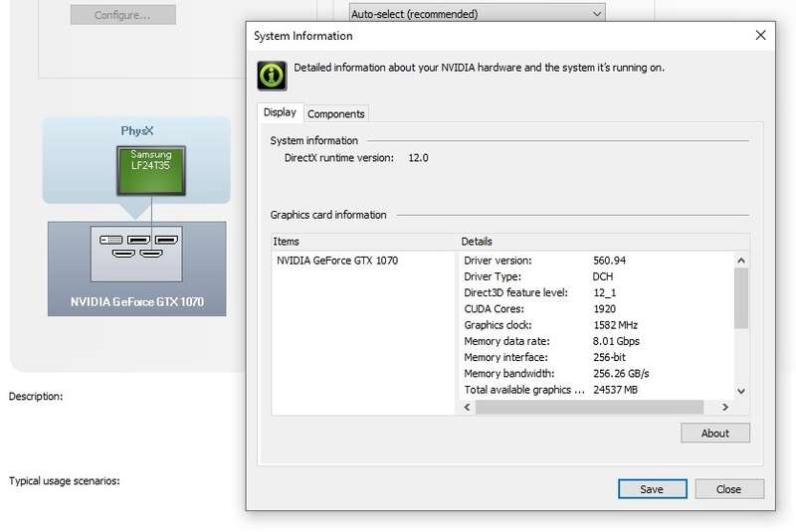Click the horizontal scrollbar thumb in Details
Screen dimensions: 796x532
589,407
